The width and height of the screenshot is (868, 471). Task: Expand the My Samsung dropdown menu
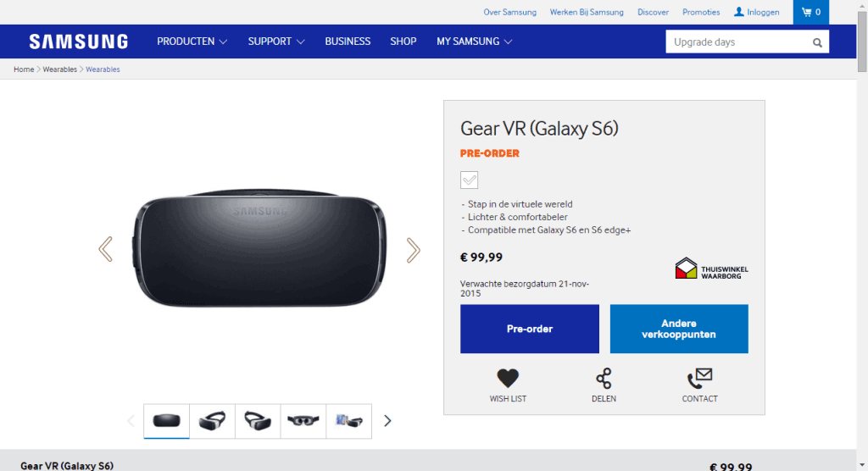474,42
